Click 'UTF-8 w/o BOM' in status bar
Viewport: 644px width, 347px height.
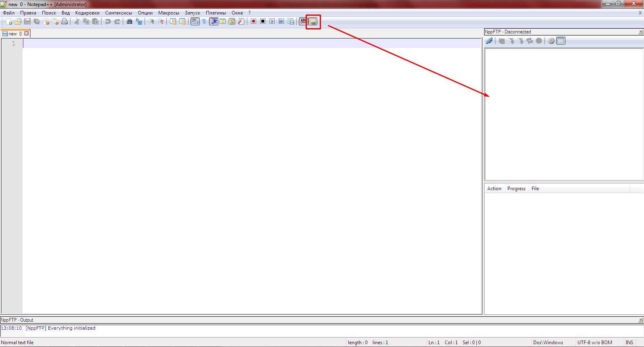pyautogui.click(x=595, y=343)
